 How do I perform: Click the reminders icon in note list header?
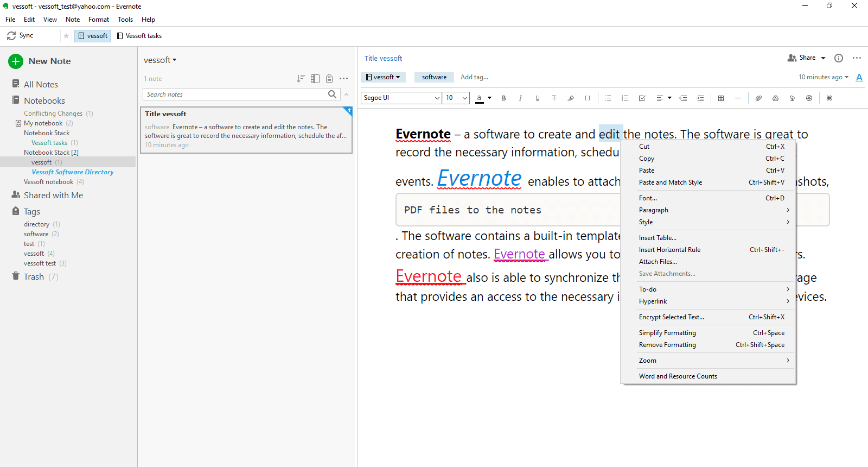click(x=329, y=79)
